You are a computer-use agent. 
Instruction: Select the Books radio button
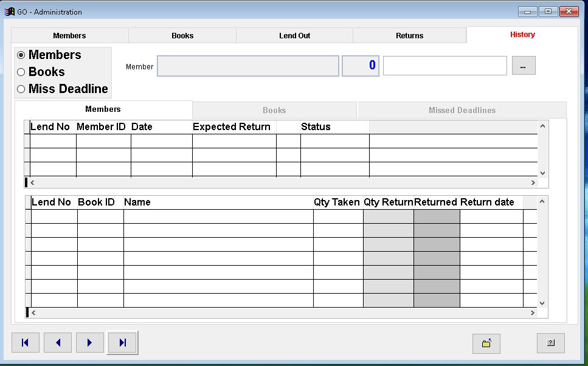[x=21, y=72]
